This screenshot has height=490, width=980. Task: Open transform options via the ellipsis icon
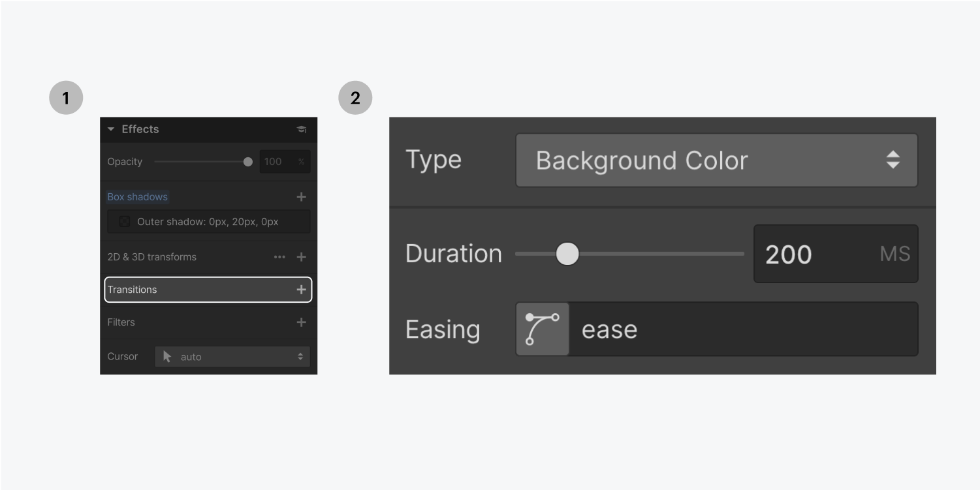pyautogui.click(x=279, y=256)
